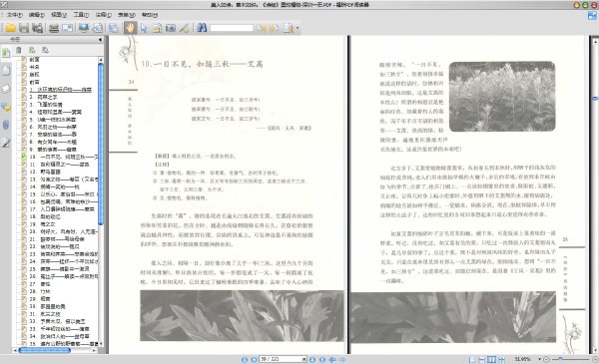
Task: Open search options dropdown arrow in toolbar
Action: click(298, 28)
